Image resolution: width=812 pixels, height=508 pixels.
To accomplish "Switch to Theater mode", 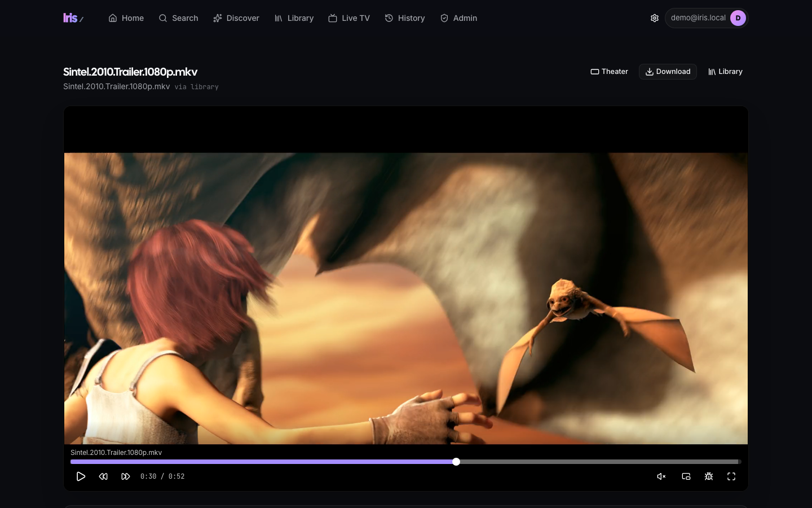I will [609, 72].
